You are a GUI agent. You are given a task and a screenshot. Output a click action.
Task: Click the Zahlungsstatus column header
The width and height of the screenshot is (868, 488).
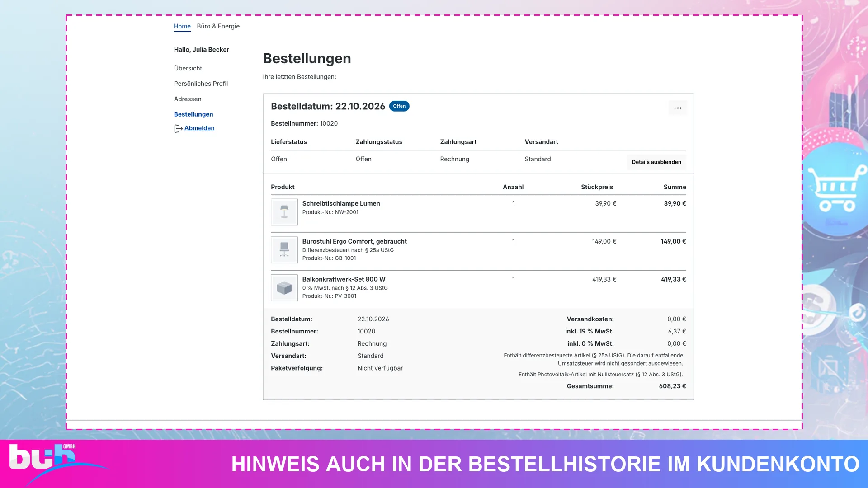point(379,142)
